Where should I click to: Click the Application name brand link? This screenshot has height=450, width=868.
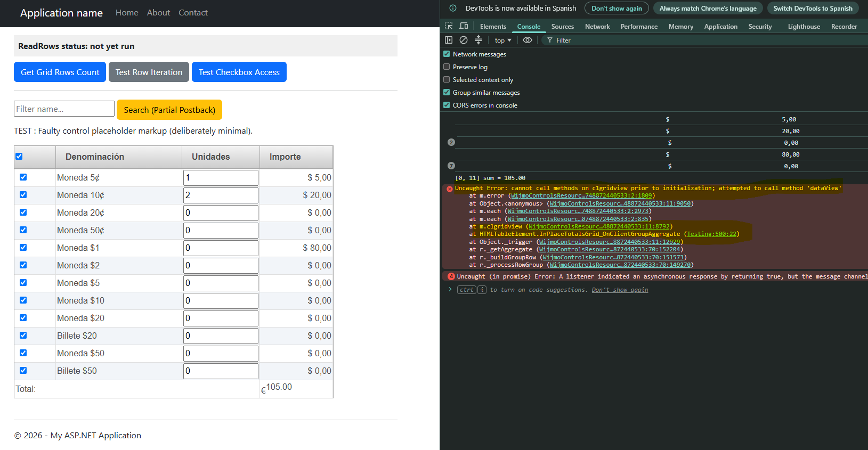[x=61, y=13]
